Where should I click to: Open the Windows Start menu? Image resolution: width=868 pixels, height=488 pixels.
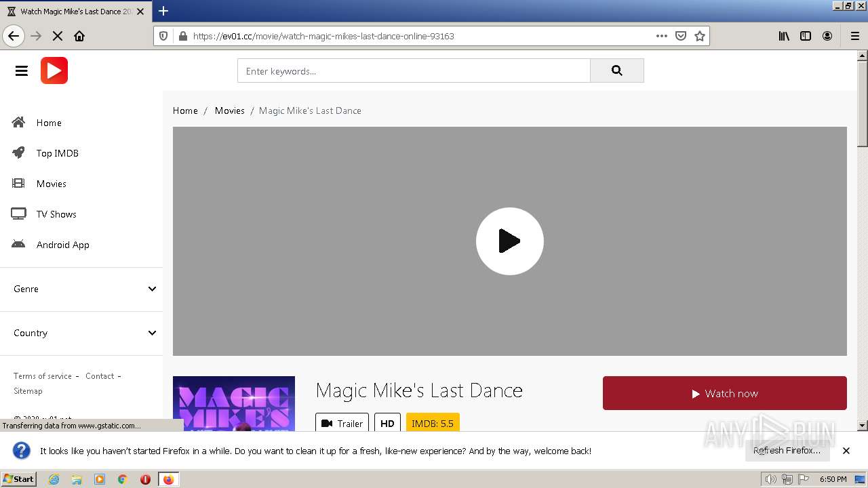(x=19, y=479)
